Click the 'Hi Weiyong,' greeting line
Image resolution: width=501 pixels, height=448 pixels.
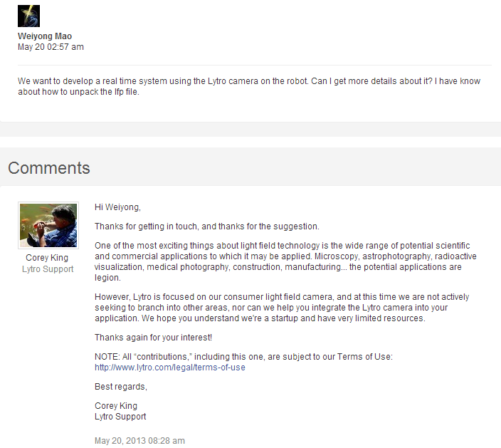(x=117, y=207)
